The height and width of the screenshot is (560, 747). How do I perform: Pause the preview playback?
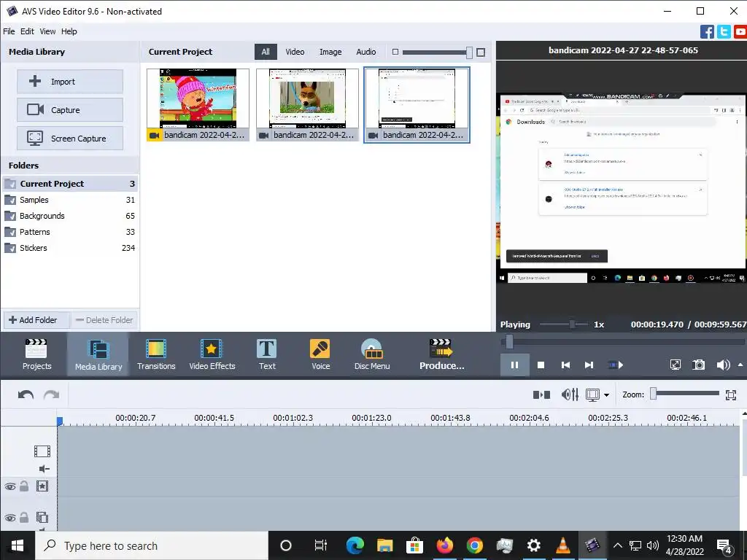pyautogui.click(x=514, y=365)
